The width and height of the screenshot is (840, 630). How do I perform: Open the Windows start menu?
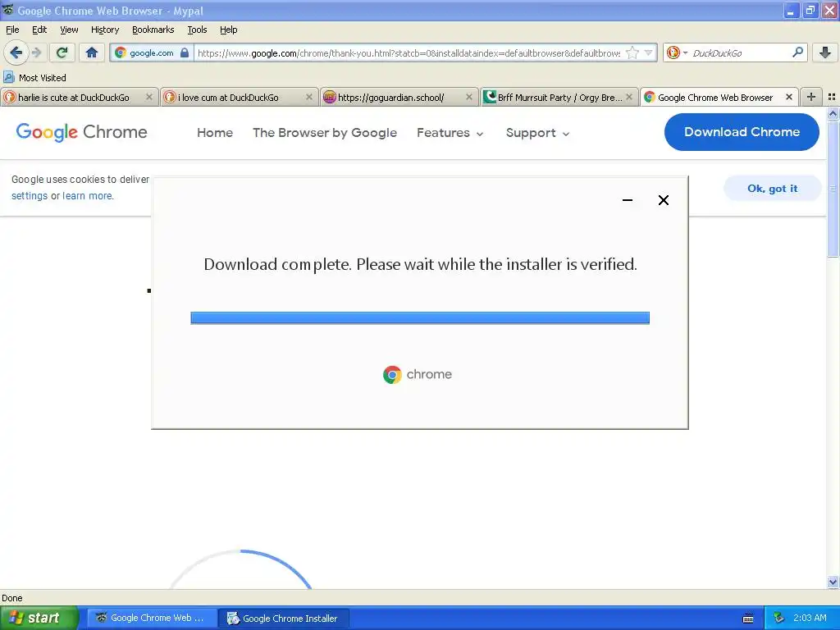[39, 618]
